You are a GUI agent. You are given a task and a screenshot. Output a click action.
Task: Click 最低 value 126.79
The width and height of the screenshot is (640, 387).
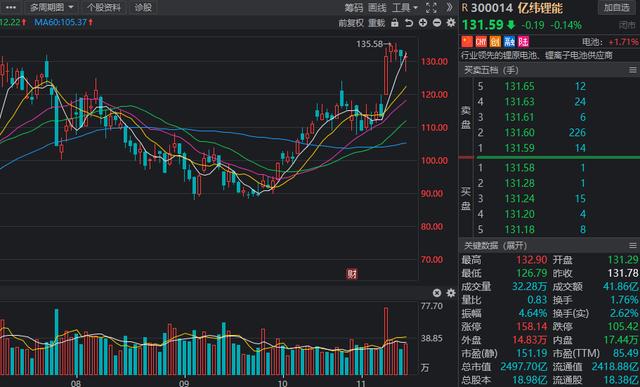(531, 273)
